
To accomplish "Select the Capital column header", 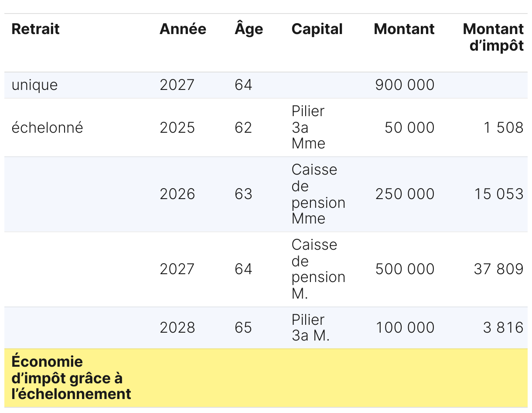I will 317,29.
